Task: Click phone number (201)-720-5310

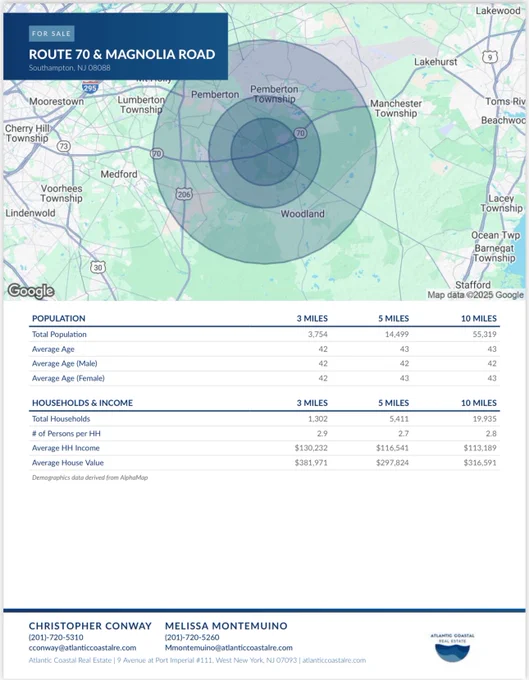Action: 56,637
